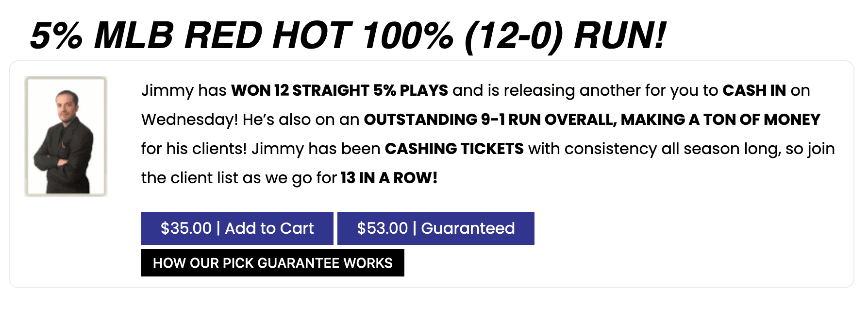Click the bold WON 12 STRAIGHT 5% PLAYS text
868x310 pixels.
coord(339,90)
